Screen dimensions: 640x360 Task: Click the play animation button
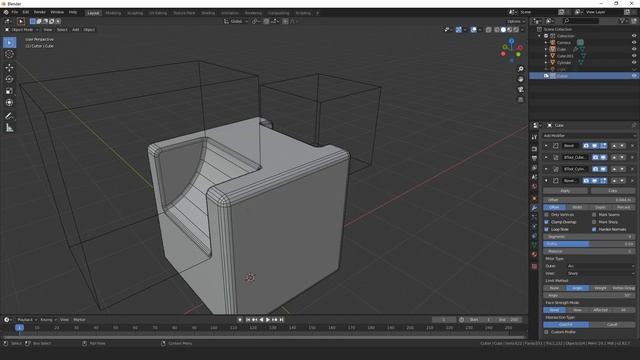click(268, 320)
